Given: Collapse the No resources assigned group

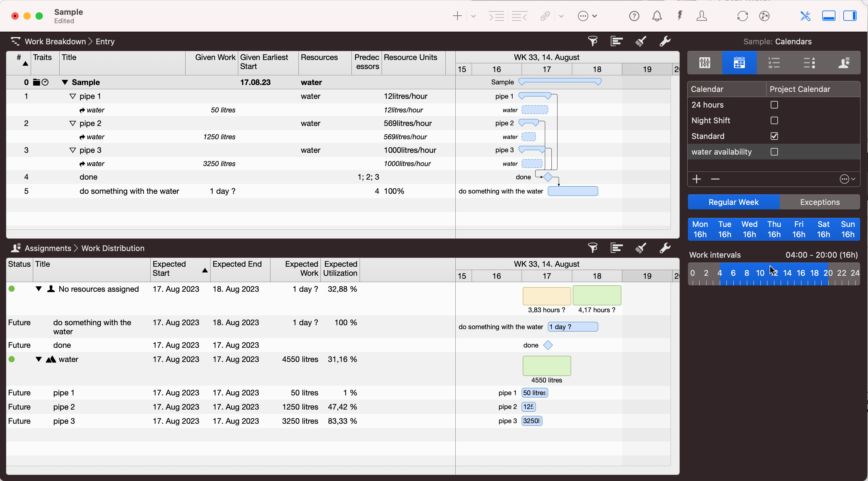Looking at the screenshot, I should point(39,289).
